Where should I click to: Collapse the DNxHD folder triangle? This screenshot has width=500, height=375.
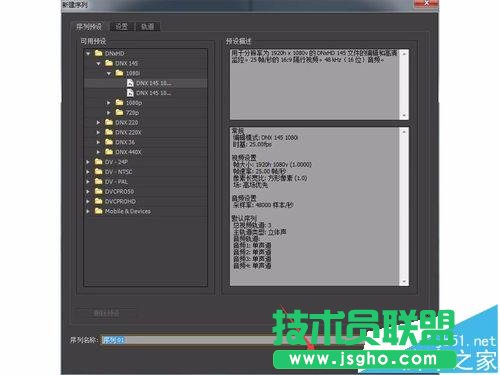pos(88,53)
